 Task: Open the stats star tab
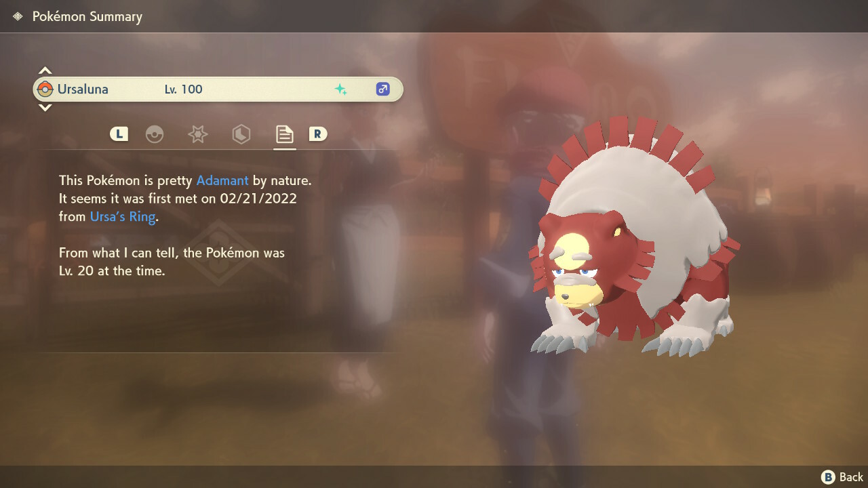[x=197, y=134]
